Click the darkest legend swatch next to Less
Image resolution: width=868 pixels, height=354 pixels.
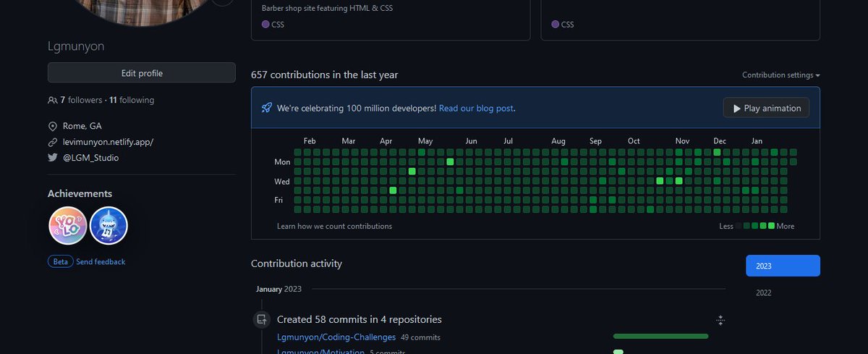pyautogui.click(x=739, y=226)
